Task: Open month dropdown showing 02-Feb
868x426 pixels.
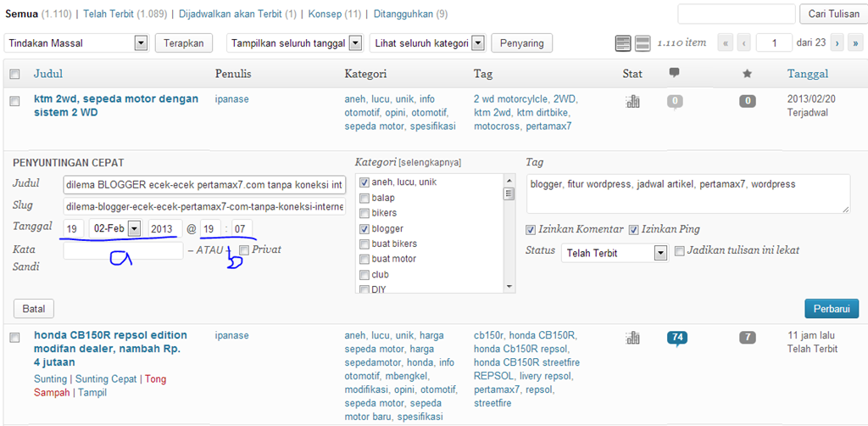Action: [x=134, y=228]
